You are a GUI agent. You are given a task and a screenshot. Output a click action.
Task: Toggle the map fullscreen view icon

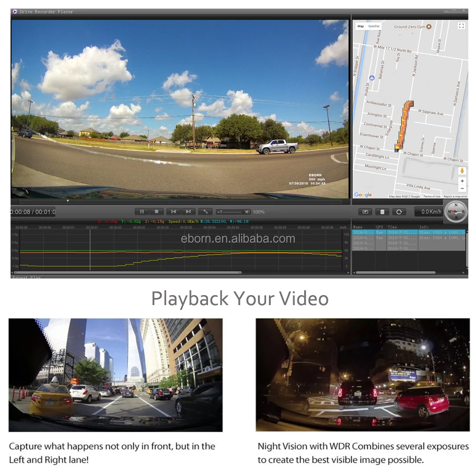tap(461, 26)
